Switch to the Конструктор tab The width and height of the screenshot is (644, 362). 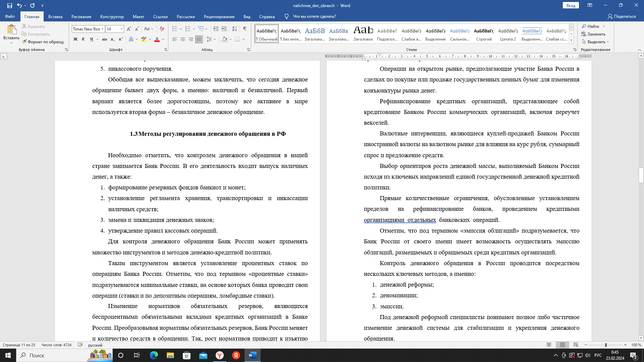pyautogui.click(x=112, y=16)
